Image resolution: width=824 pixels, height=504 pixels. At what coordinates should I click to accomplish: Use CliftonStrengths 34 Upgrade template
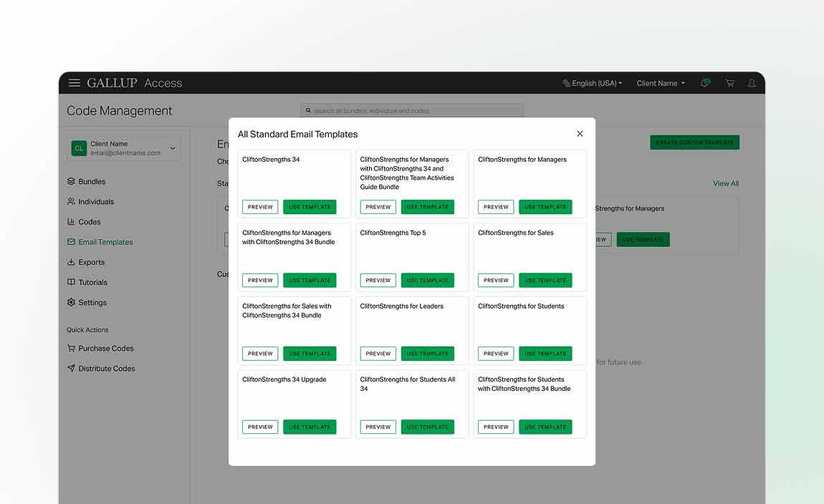click(310, 427)
